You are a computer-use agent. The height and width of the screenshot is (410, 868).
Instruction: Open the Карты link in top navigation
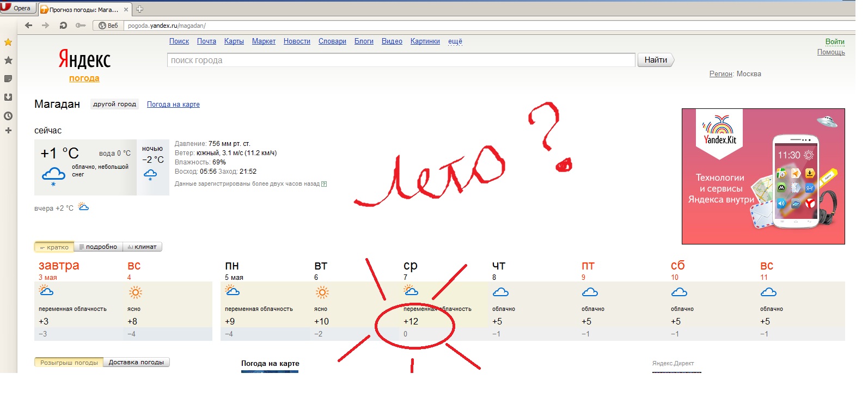pos(234,41)
